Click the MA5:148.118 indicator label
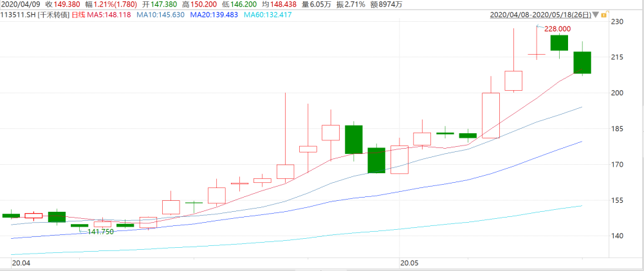644x271 pixels. (x=109, y=15)
